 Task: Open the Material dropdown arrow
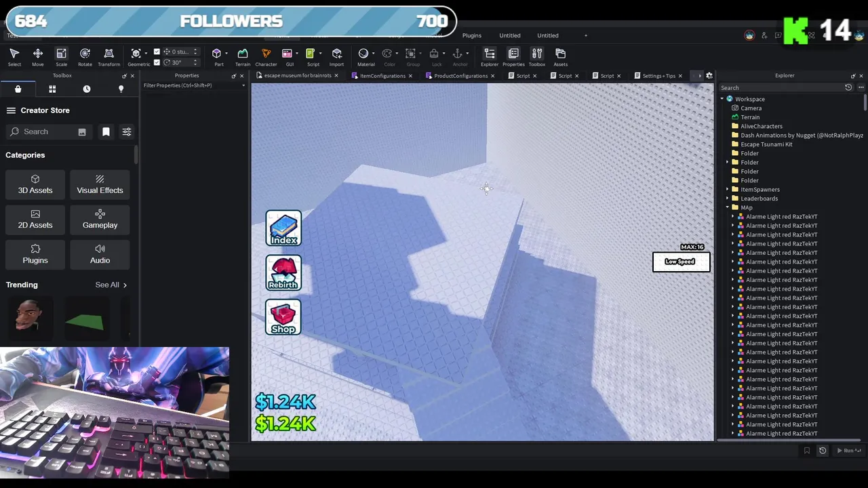click(372, 54)
